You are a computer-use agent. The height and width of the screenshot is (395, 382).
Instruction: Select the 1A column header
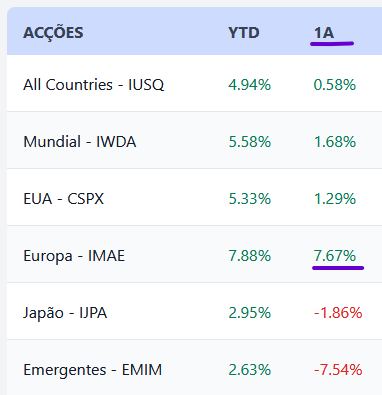coord(324,33)
